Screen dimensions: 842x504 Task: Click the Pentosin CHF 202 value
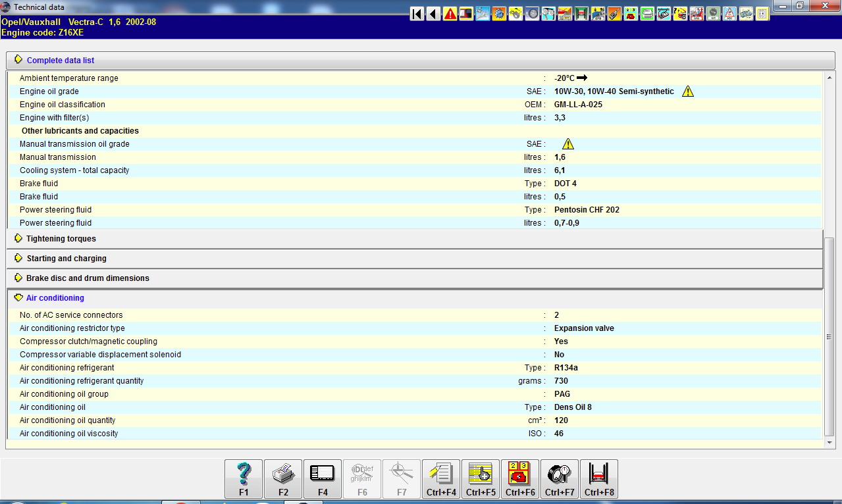tap(587, 210)
